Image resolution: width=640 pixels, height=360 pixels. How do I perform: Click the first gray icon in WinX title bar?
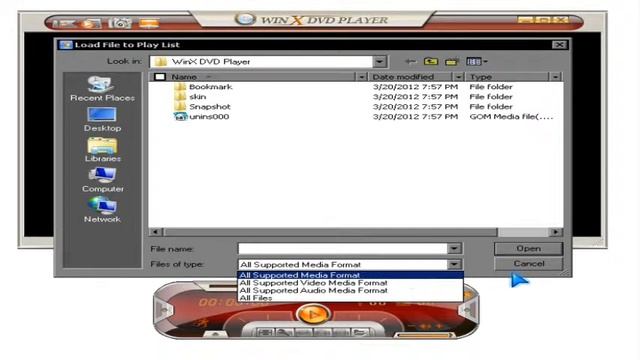point(64,23)
